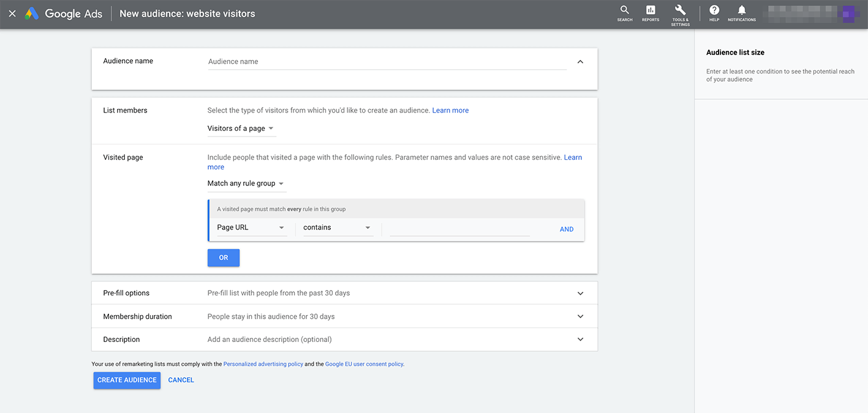Click 'Add an audience description (optional)' text
Image resolution: width=868 pixels, height=413 pixels.
tap(270, 340)
